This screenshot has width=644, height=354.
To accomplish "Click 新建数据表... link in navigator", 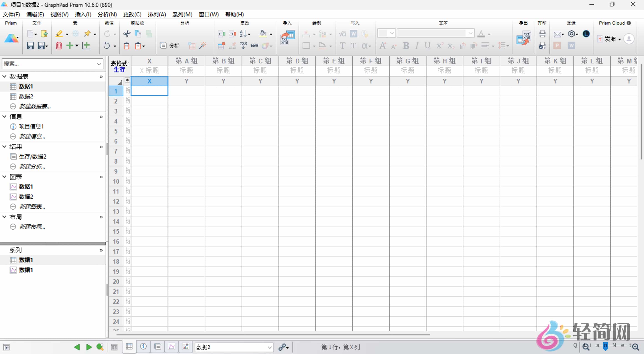I will (x=35, y=106).
